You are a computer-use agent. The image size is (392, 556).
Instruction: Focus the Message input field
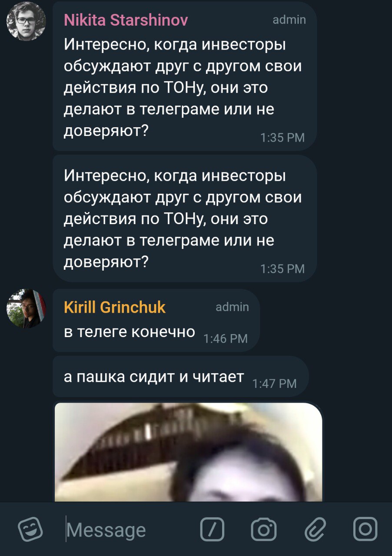click(x=126, y=530)
